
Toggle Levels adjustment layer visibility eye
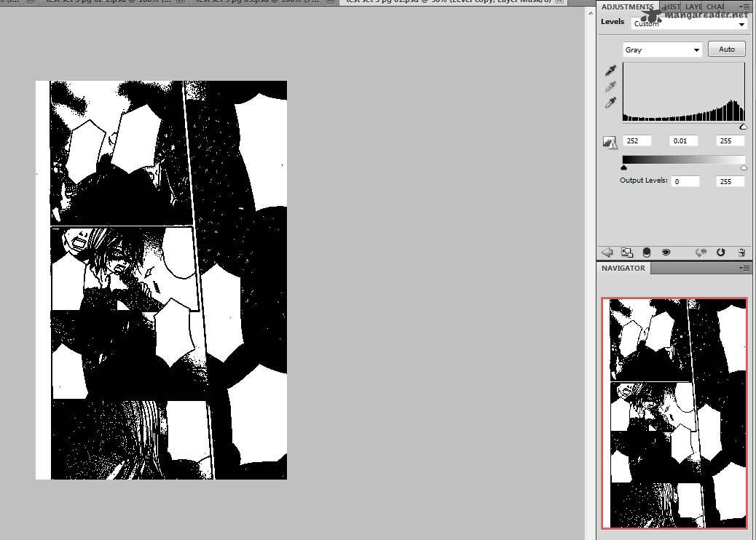click(666, 252)
